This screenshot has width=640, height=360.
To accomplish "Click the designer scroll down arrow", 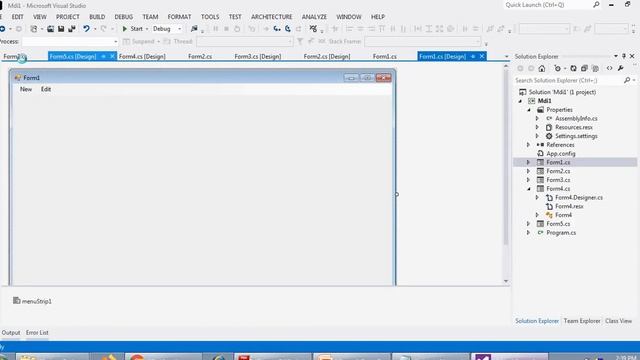I will [x=506, y=281].
